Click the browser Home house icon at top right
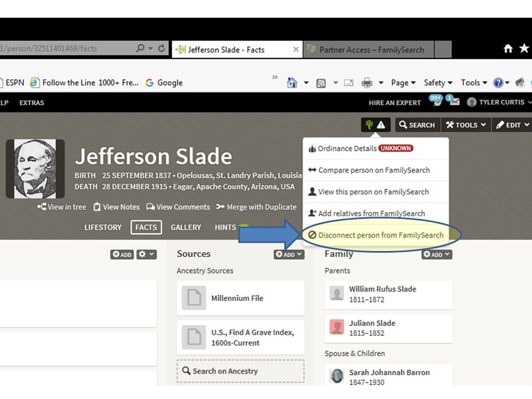 click(x=508, y=49)
